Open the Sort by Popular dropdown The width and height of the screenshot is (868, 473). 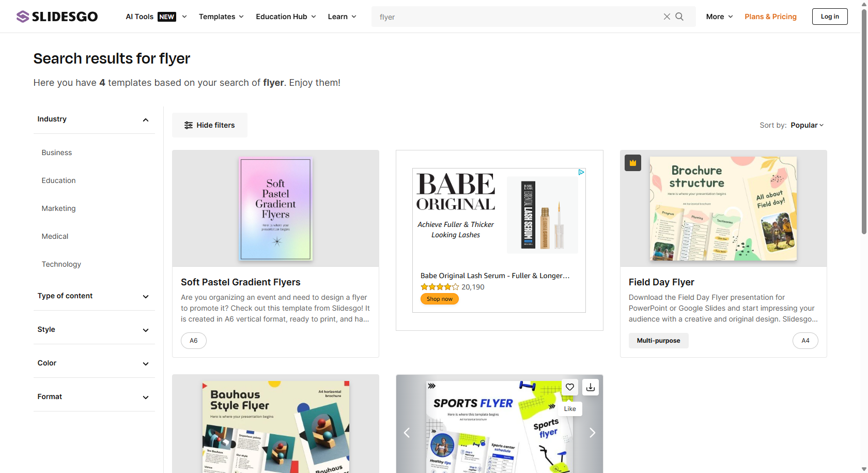[x=807, y=125]
